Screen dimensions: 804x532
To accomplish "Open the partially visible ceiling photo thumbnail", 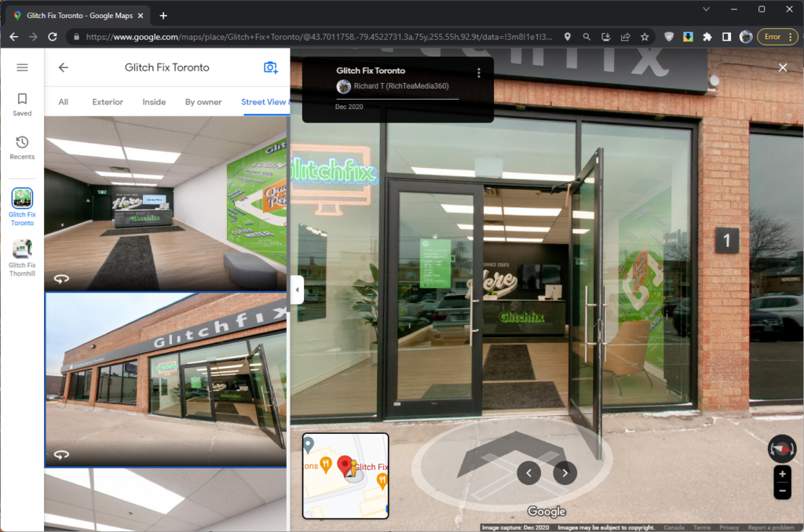I will [166, 500].
